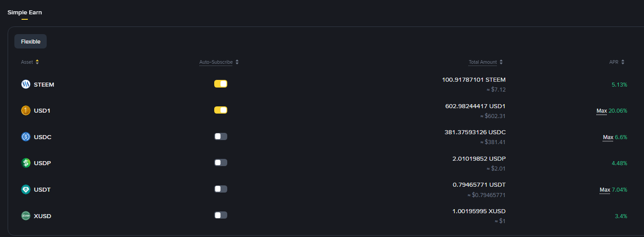The width and height of the screenshot is (644, 237).
Task: Click the USDT tether icon
Action: tap(26, 189)
